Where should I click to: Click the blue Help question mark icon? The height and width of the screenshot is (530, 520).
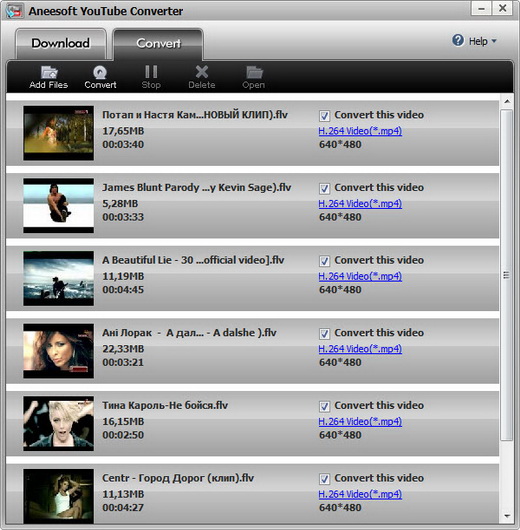[x=458, y=41]
